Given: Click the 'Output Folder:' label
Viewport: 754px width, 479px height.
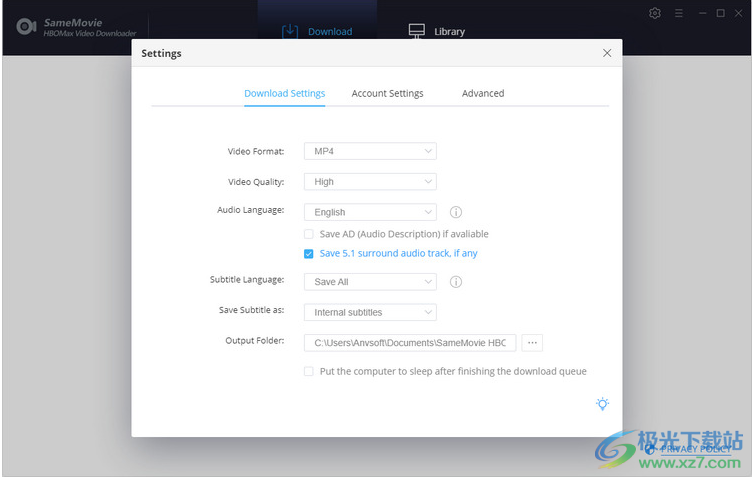Looking at the screenshot, I should tap(255, 340).
